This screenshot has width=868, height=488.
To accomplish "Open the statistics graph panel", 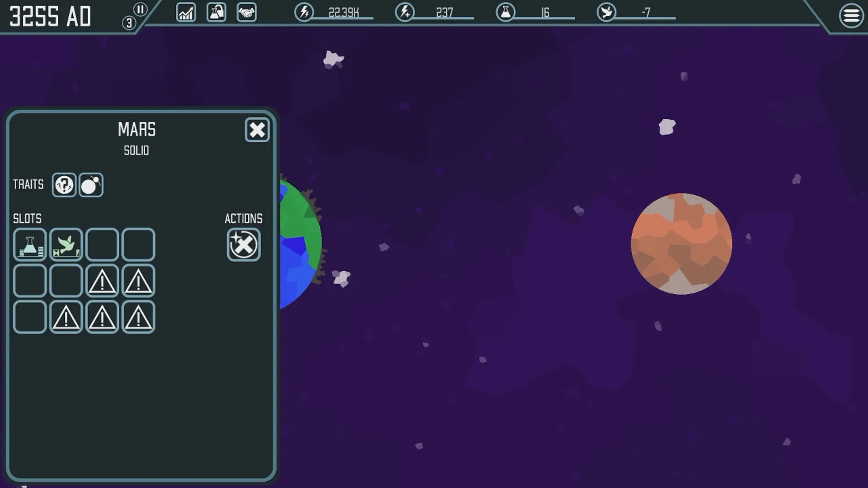I will tap(186, 13).
